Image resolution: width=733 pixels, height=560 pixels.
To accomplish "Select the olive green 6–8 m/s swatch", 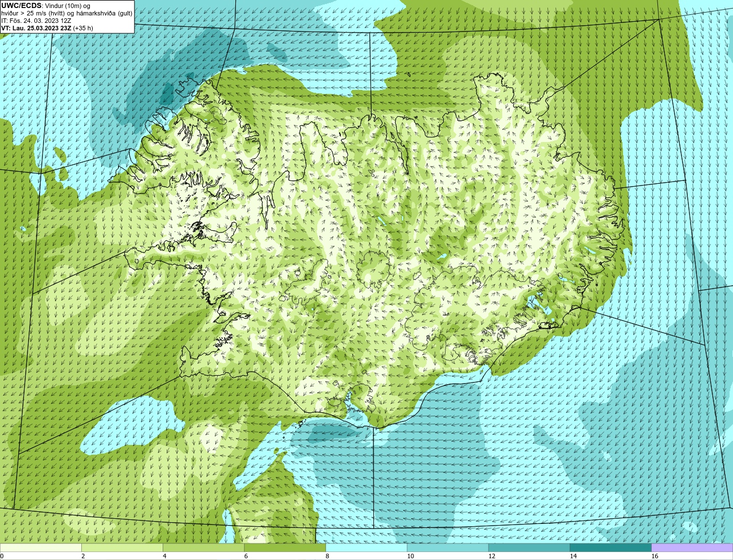I will coord(285,548).
